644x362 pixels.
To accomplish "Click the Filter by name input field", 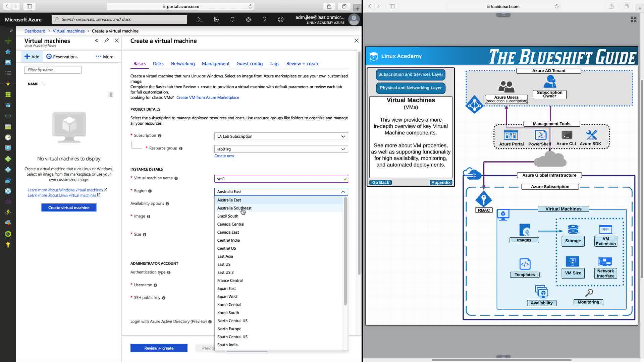I will (53, 70).
